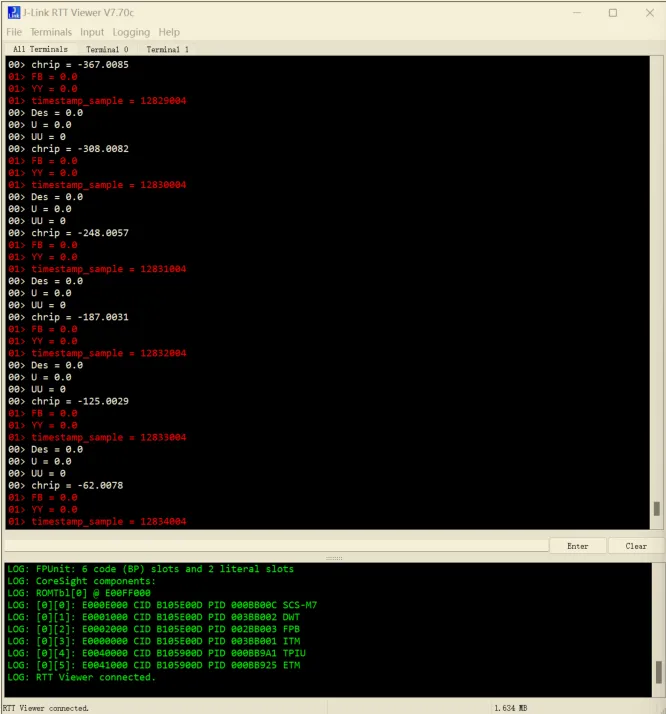Viewport: 666px width, 714px height.
Task: Click status bar text 'RTT Viewer connected.'
Action: pos(46,708)
